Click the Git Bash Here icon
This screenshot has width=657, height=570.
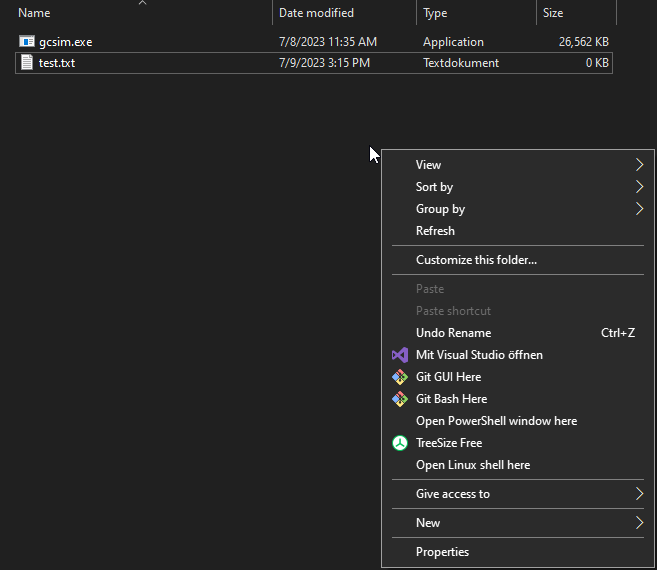point(399,399)
